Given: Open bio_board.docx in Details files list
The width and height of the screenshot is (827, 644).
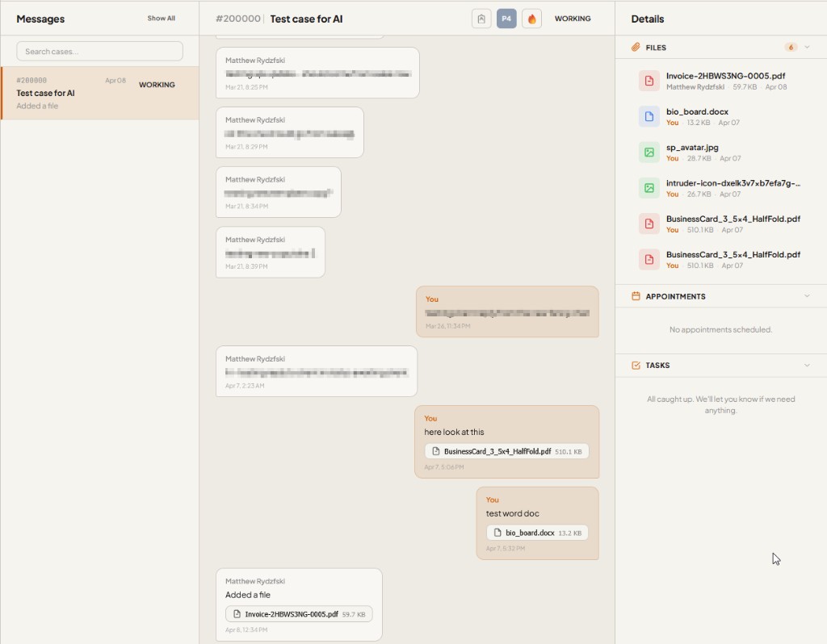Looking at the screenshot, I should point(697,111).
